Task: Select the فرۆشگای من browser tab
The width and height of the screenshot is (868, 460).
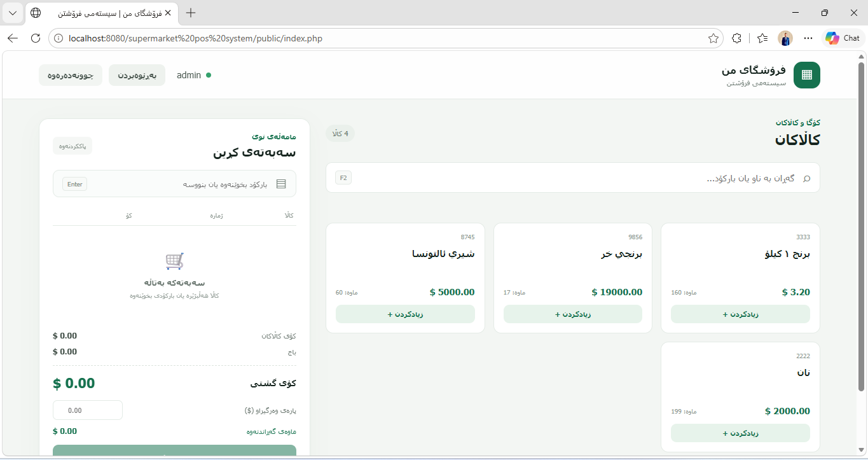Action: pyautogui.click(x=102, y=13)
